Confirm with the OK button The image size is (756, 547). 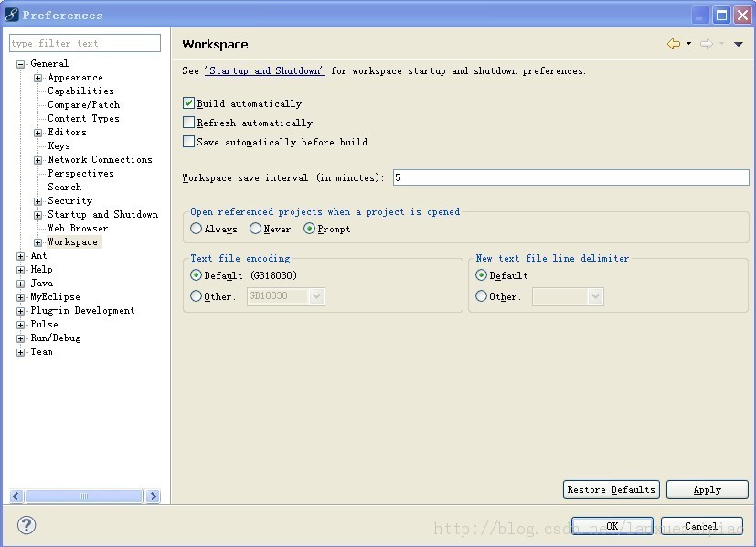(x=612, y=526)
